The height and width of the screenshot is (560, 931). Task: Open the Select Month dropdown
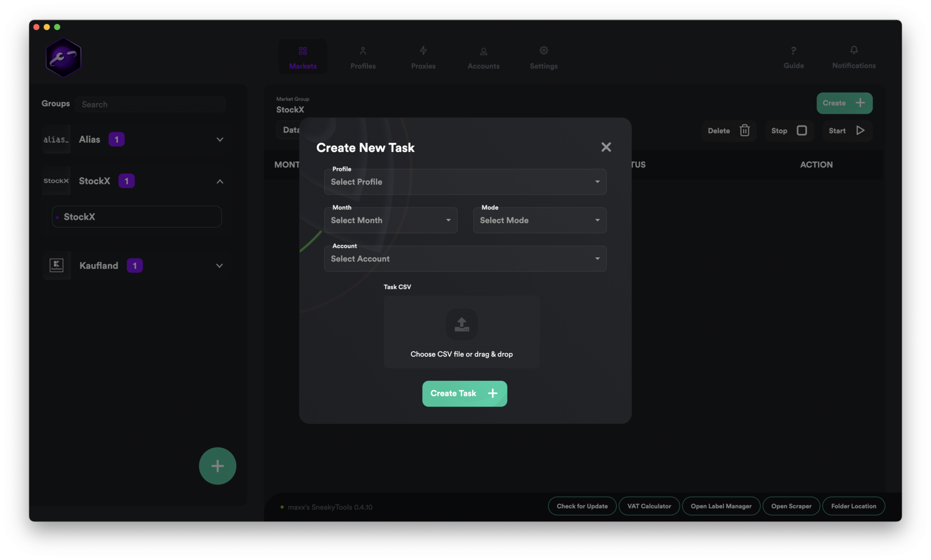point(390,220)
